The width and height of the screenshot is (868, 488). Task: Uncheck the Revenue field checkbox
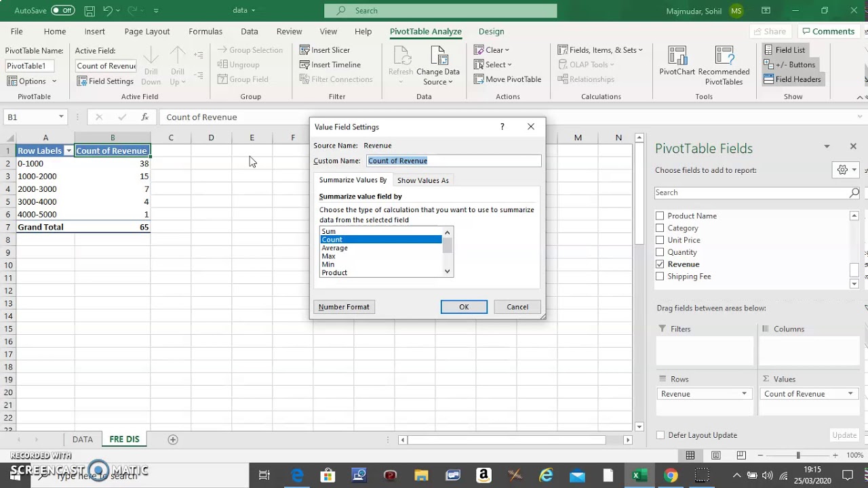click(660, 264)
